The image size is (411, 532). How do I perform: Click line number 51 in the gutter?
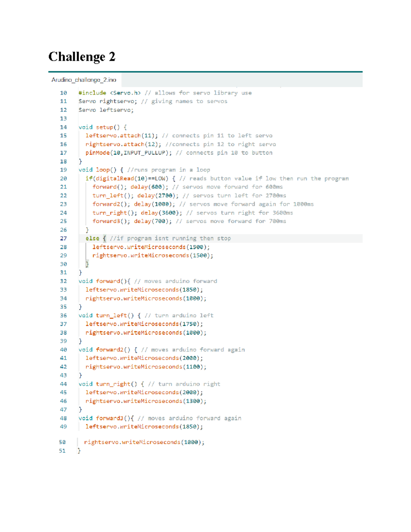(62, 451)
